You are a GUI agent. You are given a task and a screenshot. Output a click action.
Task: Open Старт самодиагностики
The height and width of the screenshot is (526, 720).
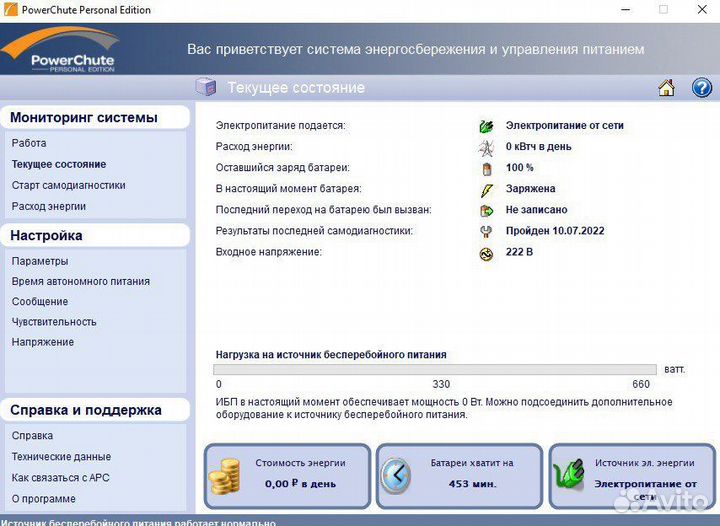pos(68,185)
